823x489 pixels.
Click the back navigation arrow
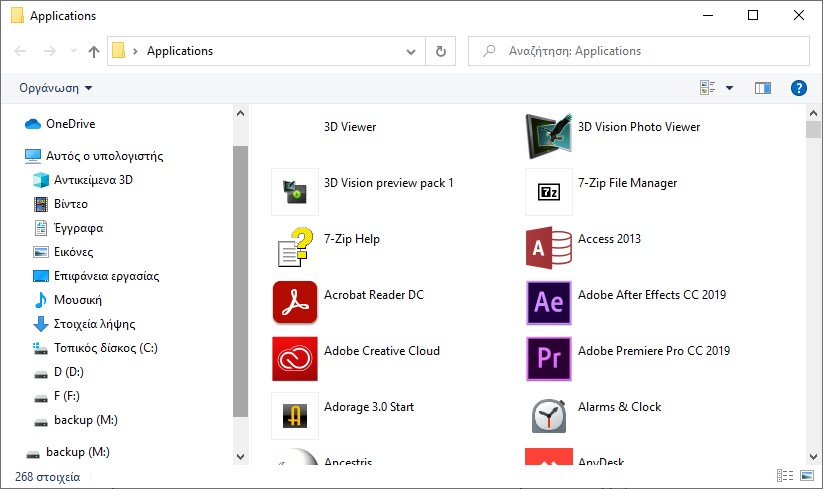[x=20, y=51]
